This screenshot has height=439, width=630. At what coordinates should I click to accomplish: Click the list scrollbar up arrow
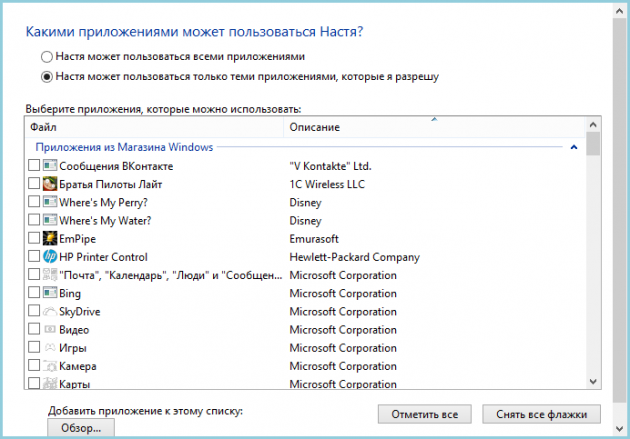pos(593,125)
